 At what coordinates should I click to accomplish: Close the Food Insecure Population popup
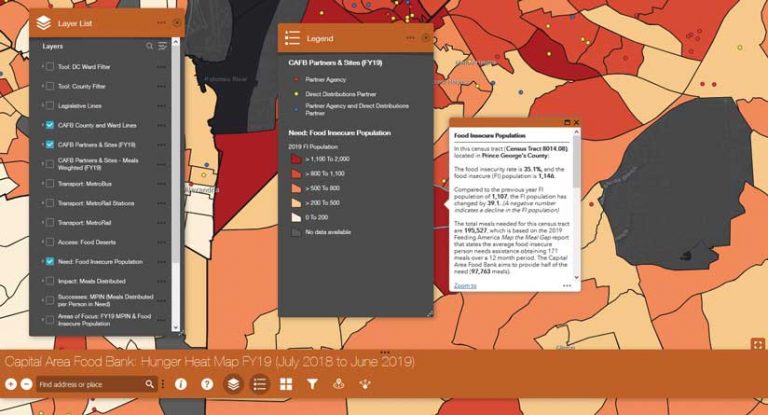(x=576, y=122)
